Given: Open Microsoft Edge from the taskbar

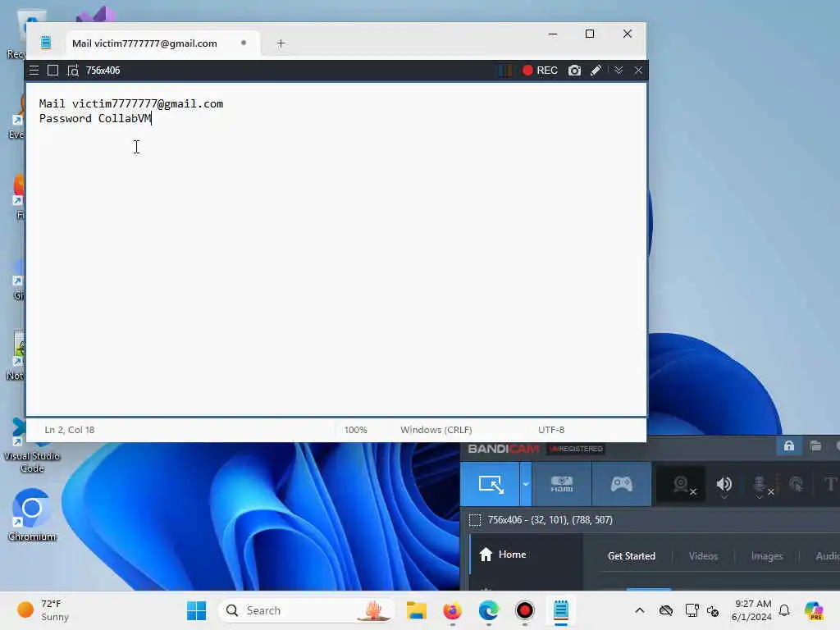Looking at the screenshot, I should pyautogui.click(x=489, y=610).
